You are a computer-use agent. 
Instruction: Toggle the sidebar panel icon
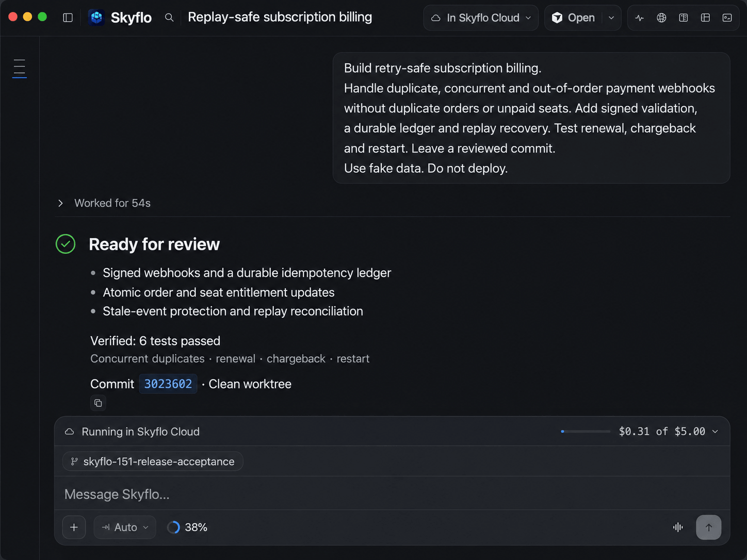68,18
